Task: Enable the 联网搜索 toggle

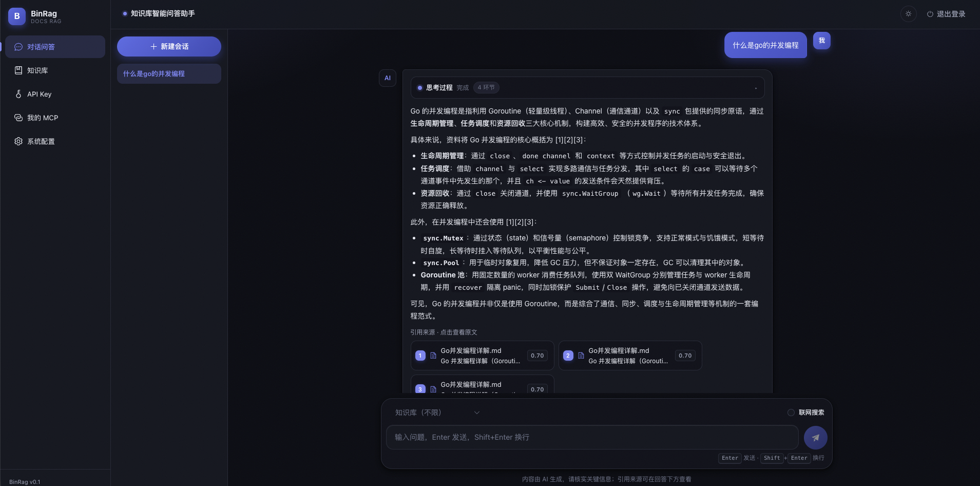Action: [x=791, y=413]
